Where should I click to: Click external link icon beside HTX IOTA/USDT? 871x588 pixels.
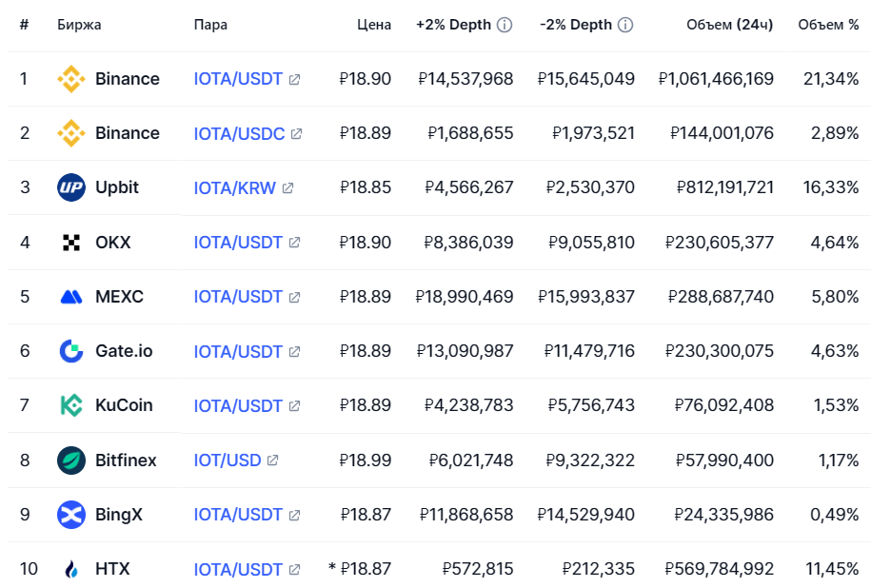point(294,570)
